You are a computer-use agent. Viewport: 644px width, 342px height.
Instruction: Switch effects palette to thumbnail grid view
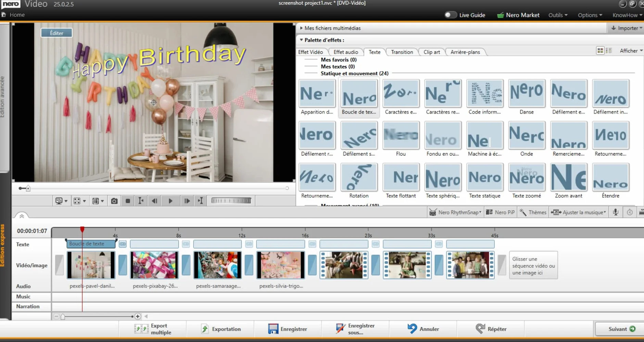click(x=600, y=51)
